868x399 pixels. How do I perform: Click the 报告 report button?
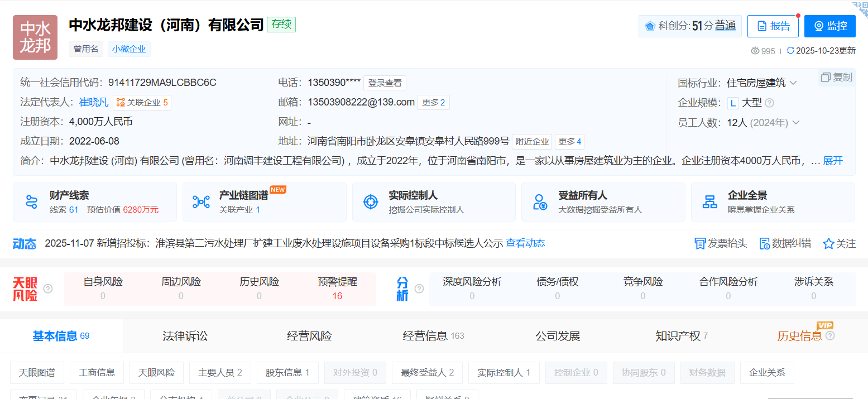tap(773, 26)
